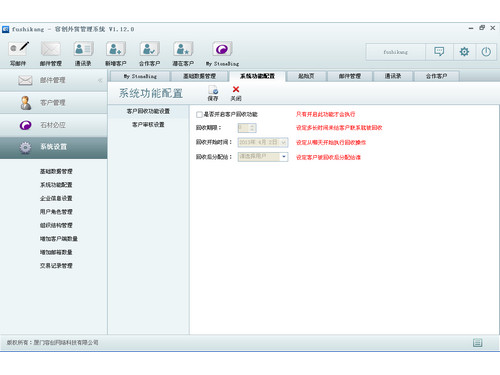
Task: Open 基础数据管理 in sidebar submenu
Action: [56, 171]
